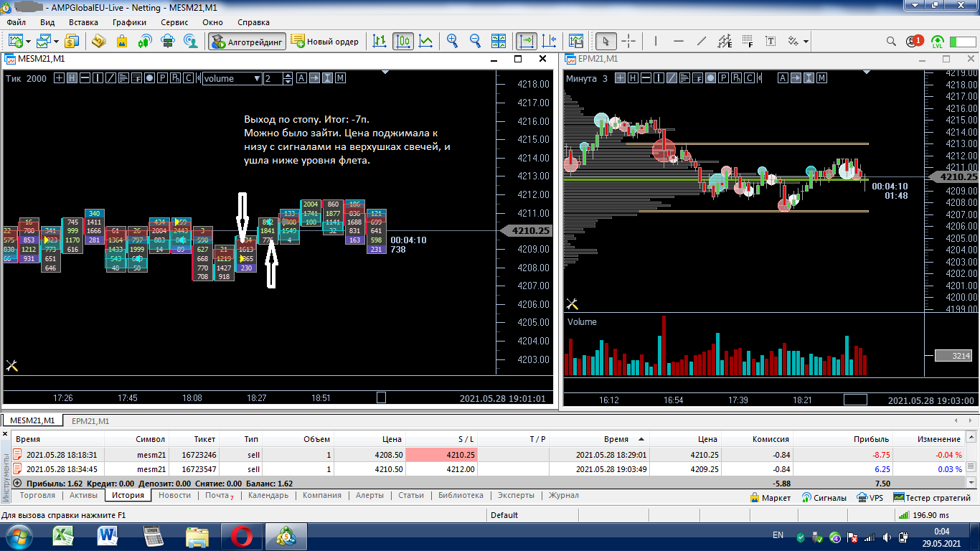Zoom out of the chart
The image size is (980, 551).
pyautogui.click(x=475, y=41)
